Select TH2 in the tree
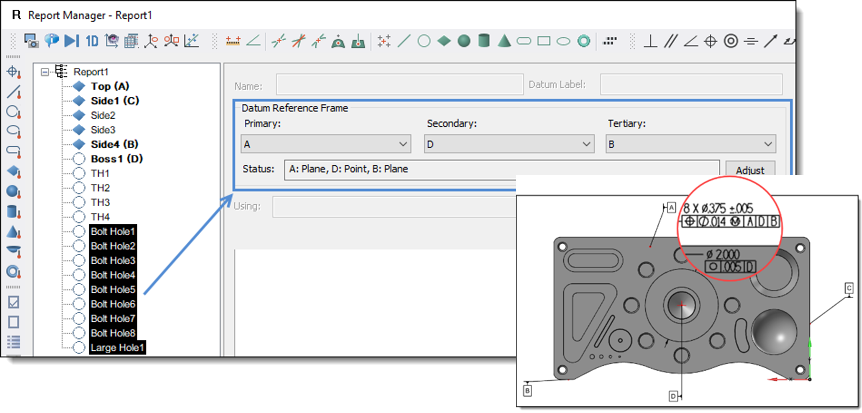 [x=101, y=188]
